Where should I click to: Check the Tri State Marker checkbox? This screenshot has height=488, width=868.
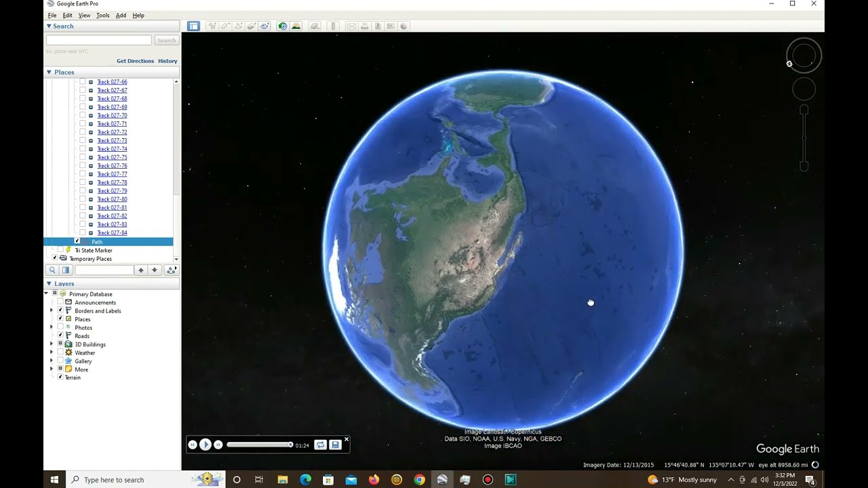pyautogui.click(x=60, y=250)
